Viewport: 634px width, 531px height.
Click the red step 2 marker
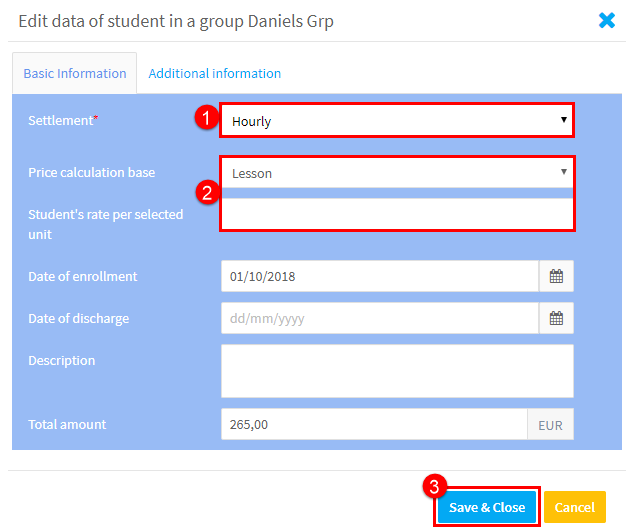coord(207,193)
